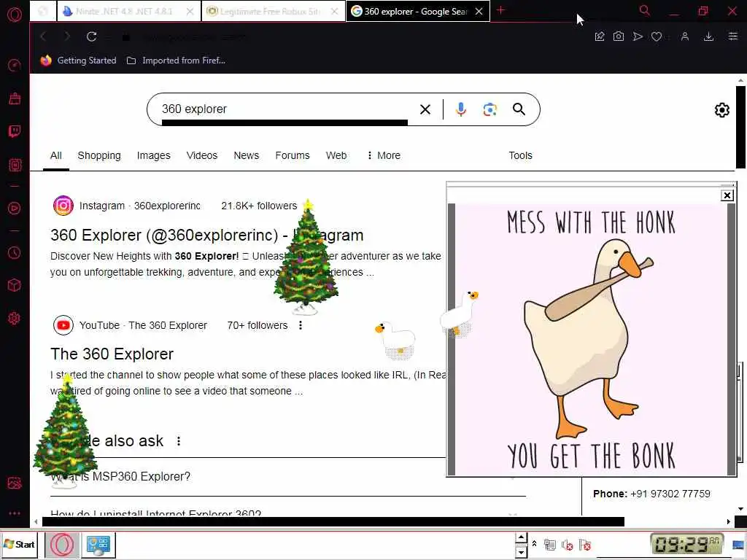Screen dimensions: 747x560
Task: Switch to Legitimate Free Robux tab
Action: [x=273, y=12]
